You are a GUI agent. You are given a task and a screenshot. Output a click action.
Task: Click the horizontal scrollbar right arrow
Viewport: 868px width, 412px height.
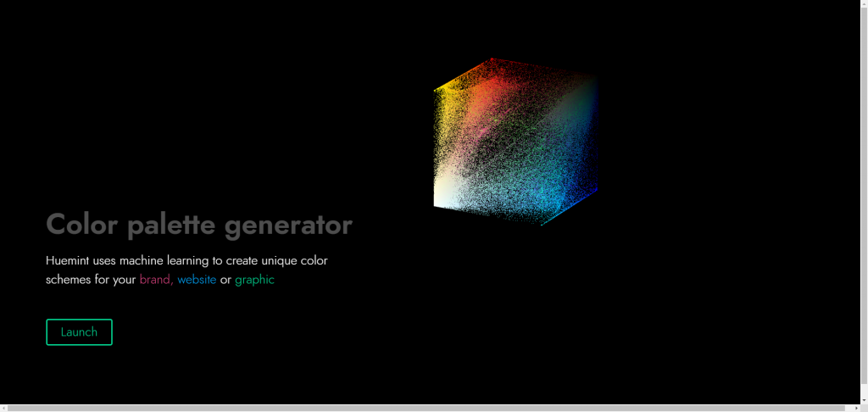[x=856, y=408]
